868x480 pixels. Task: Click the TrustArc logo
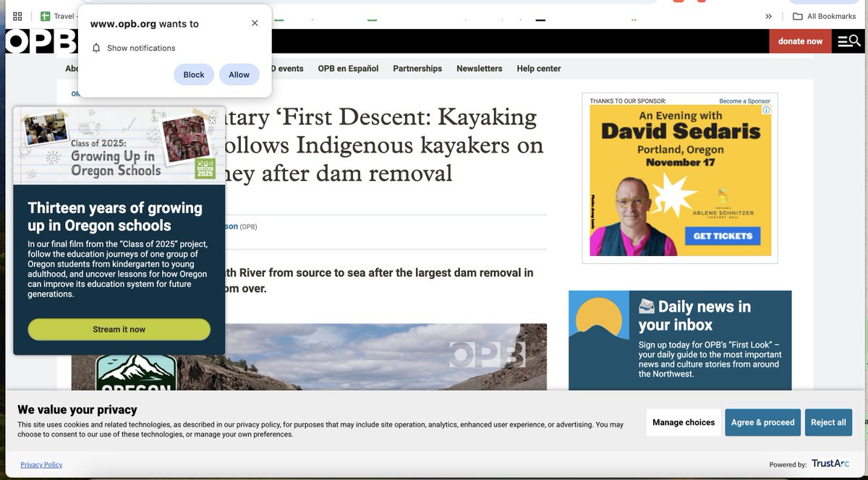click(830, 463)
